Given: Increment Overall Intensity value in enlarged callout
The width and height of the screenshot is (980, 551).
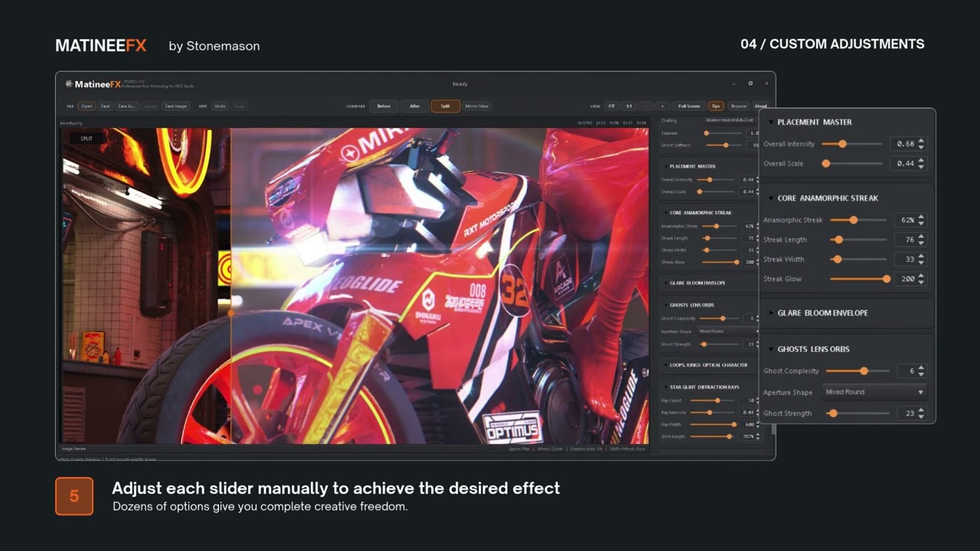Looking at the screenshot, I should pos(921,141).
